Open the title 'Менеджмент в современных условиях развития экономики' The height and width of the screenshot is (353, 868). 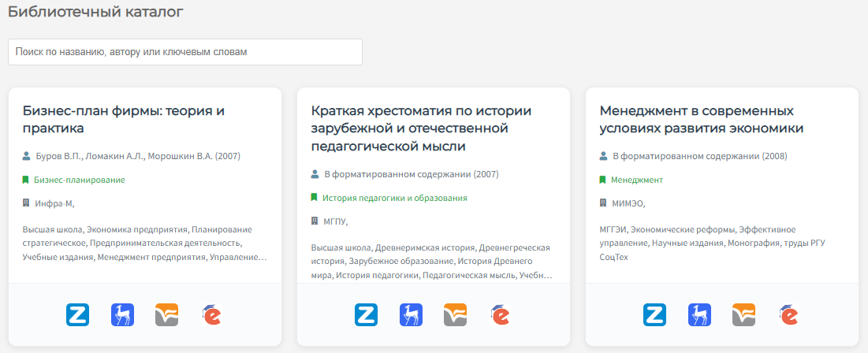click(702, 120)
